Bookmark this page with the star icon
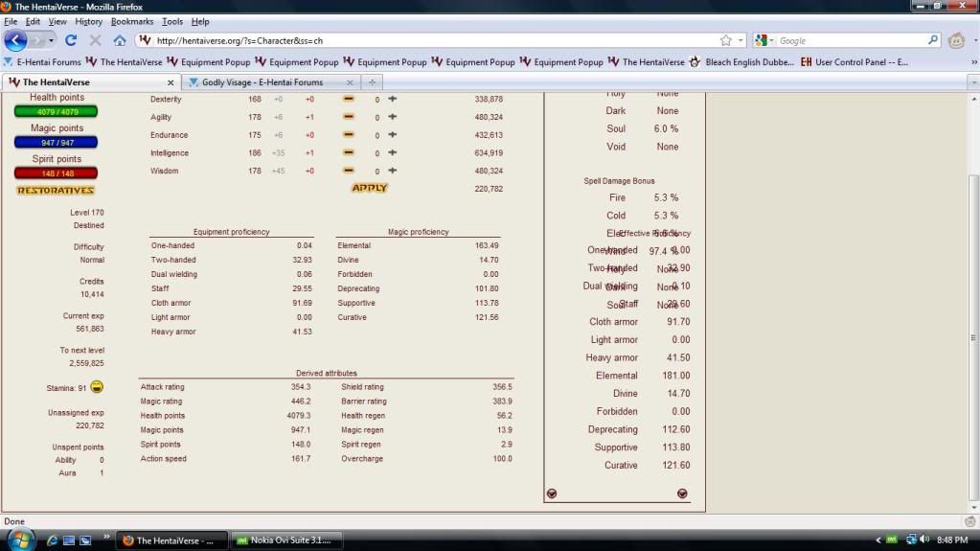The width and height of the screenshot is (980, 551). click(x=725, y=40)
